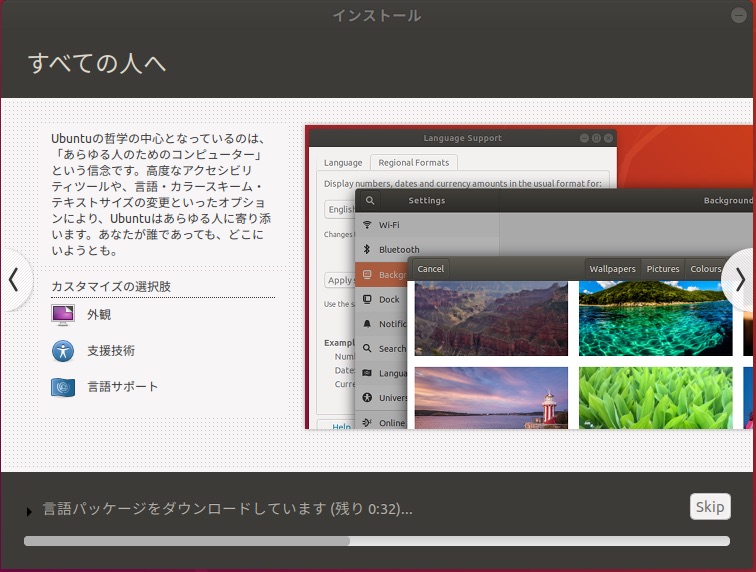This screenshot has width=756, height=572.
Task: Click the slideshow image's Wallpapers tab
Action: pos(612,269)
